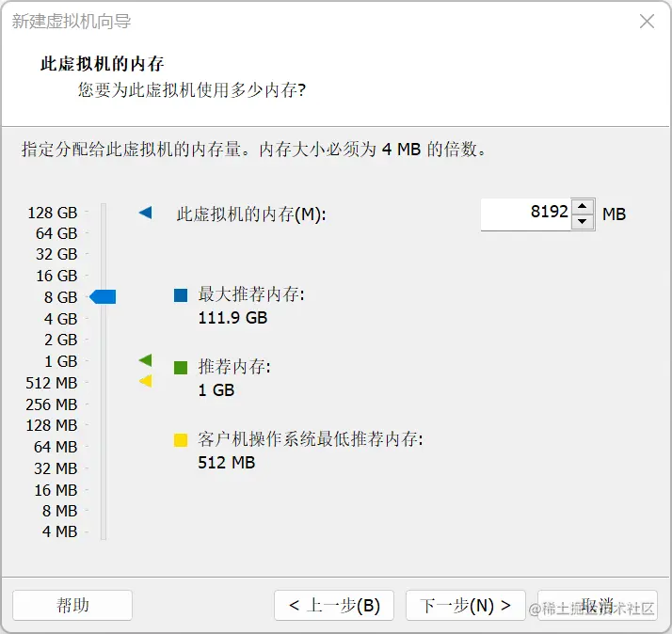
Task: Select the 512 MB label on memory scale
Action: [52, 383]
